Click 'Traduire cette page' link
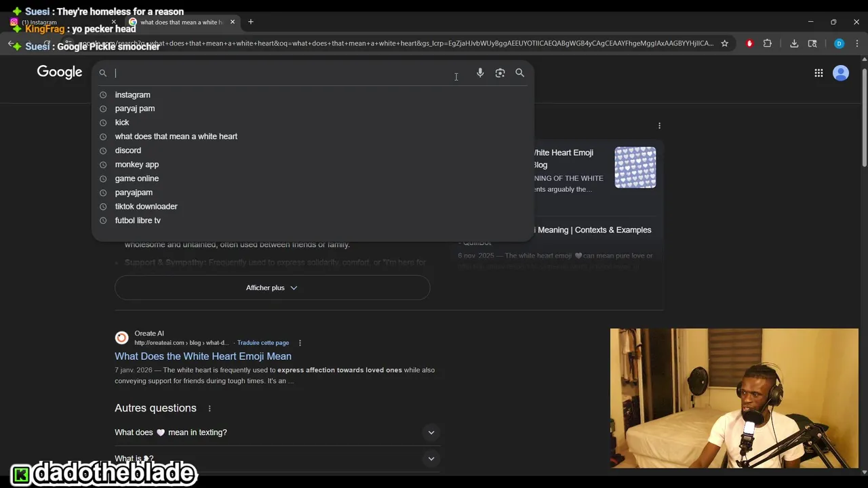868x488 pixels. click(263, 343)
